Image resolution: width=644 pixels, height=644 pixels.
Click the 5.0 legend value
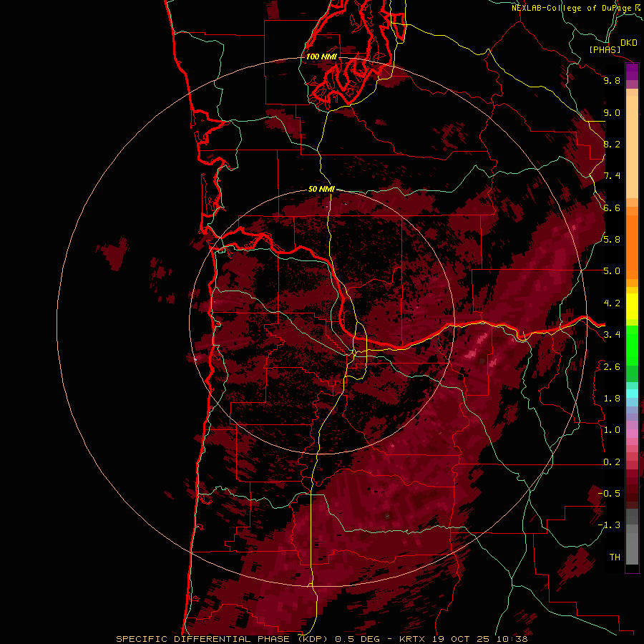point(612,271)
